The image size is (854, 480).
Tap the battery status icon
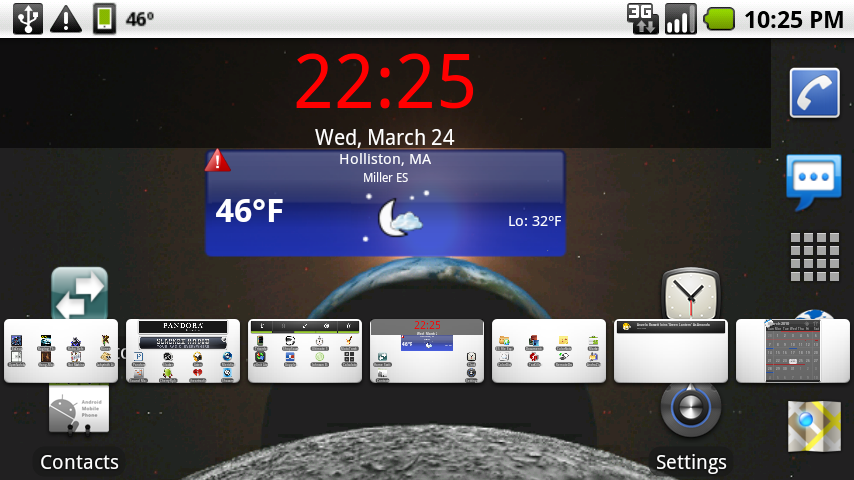coord(719,20)
